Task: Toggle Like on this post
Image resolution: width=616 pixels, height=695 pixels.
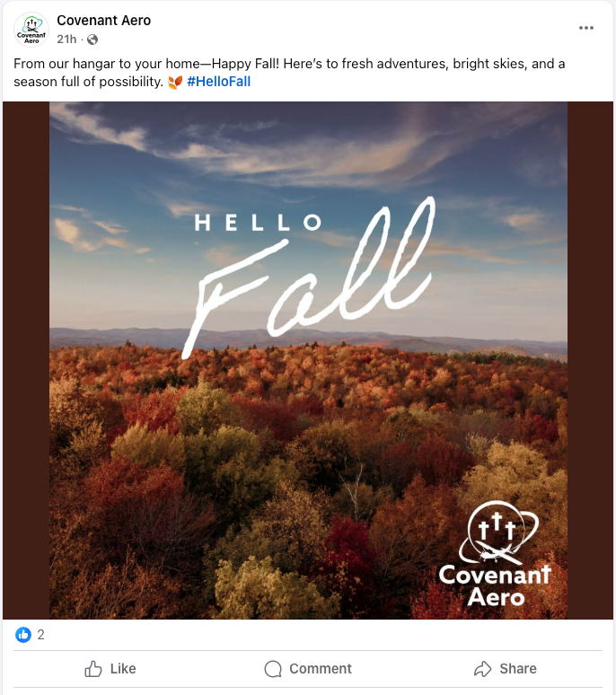Action: click(110, 669)
